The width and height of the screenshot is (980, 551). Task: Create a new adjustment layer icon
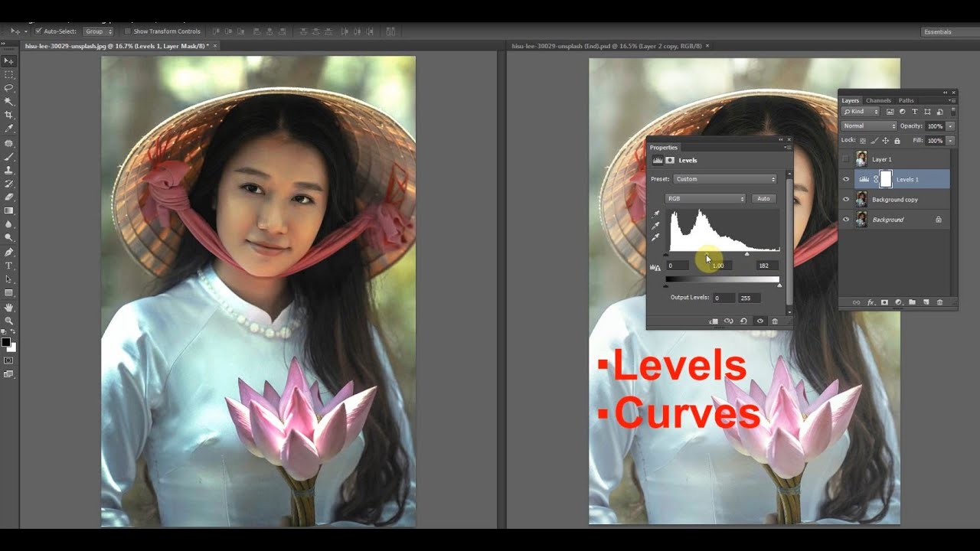[x=898, y=302]
